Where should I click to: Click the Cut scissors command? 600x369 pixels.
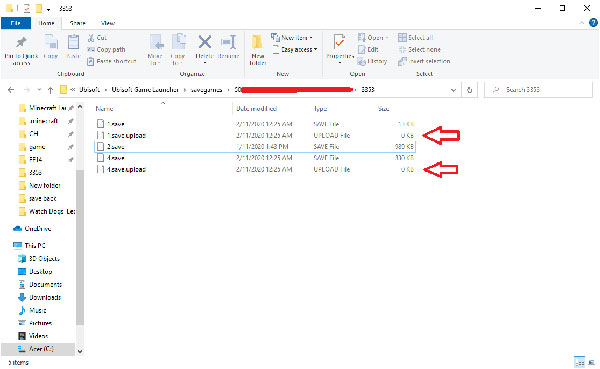[97, 38]
